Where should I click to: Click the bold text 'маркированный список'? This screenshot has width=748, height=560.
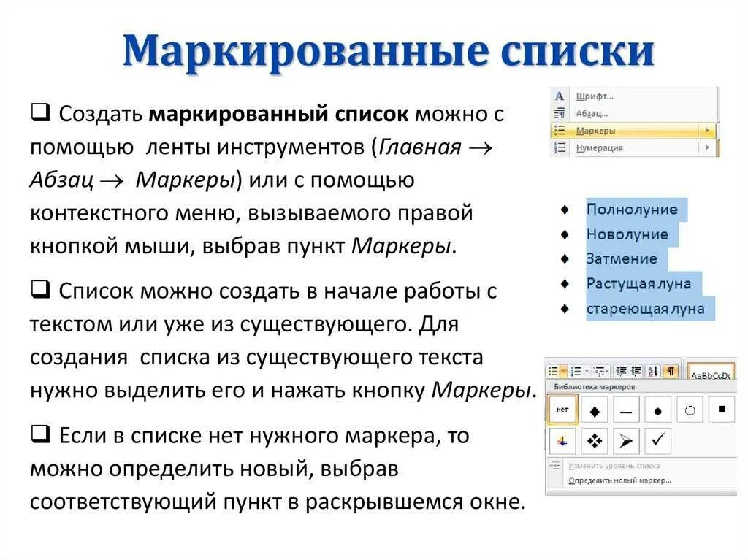coord(278,114)
